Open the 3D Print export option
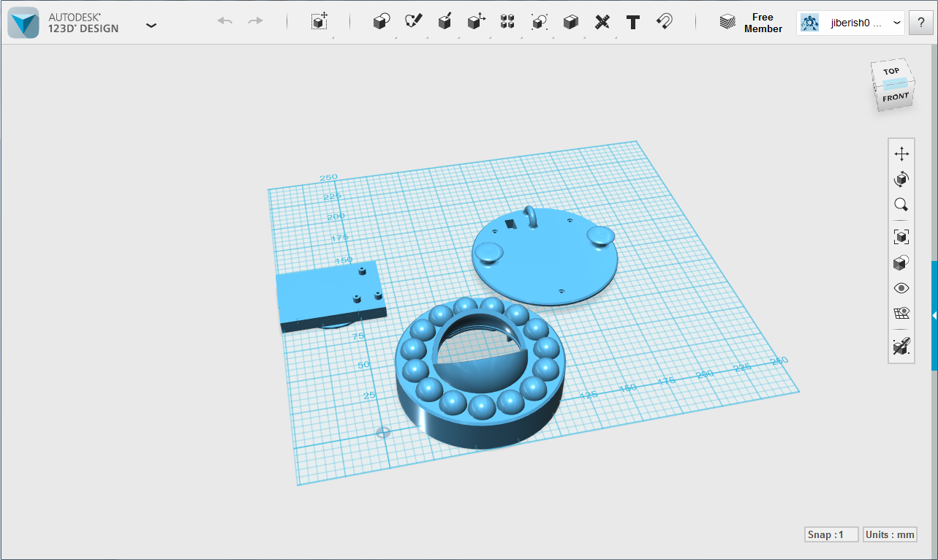Viewport: 938px width, 560px height. pos(727,22)
